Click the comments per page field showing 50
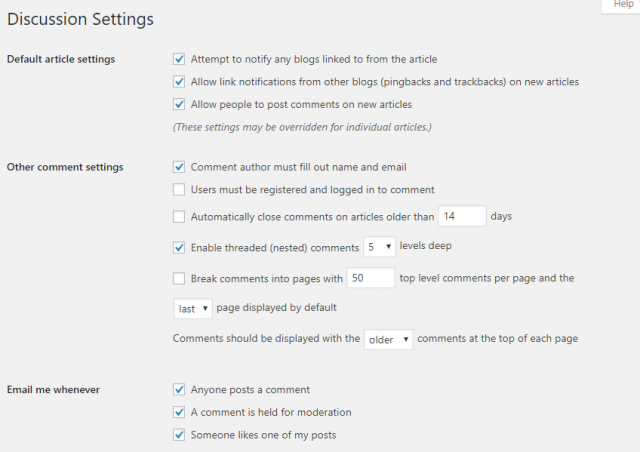The width and height of the screenshot is (640, 452). (371, 278)
